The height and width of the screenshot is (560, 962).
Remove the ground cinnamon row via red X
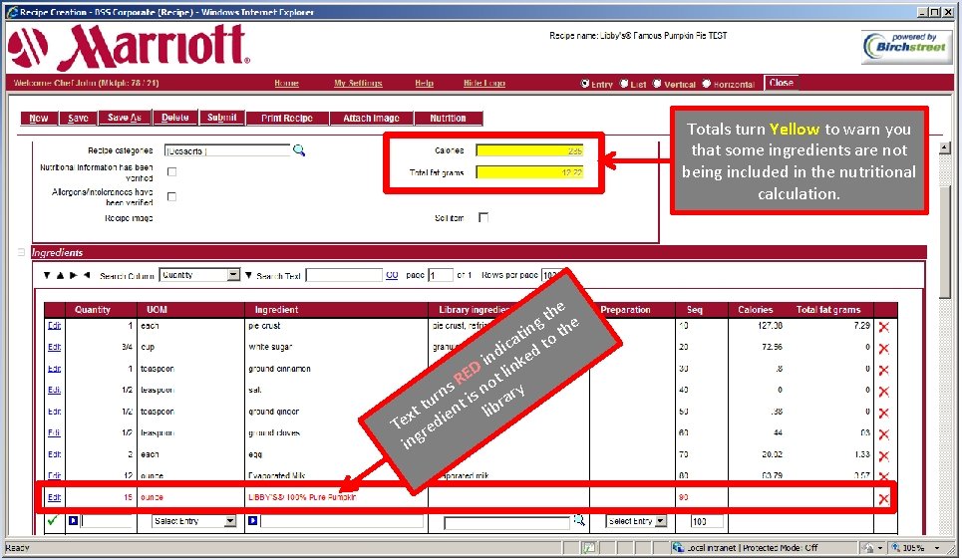pyautogui.click(x=883, y=370)
